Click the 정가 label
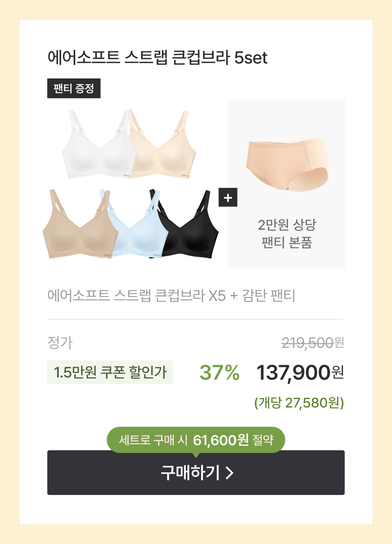Image resolution: width=392 pixels, height=544 pixels. (60, 343)
